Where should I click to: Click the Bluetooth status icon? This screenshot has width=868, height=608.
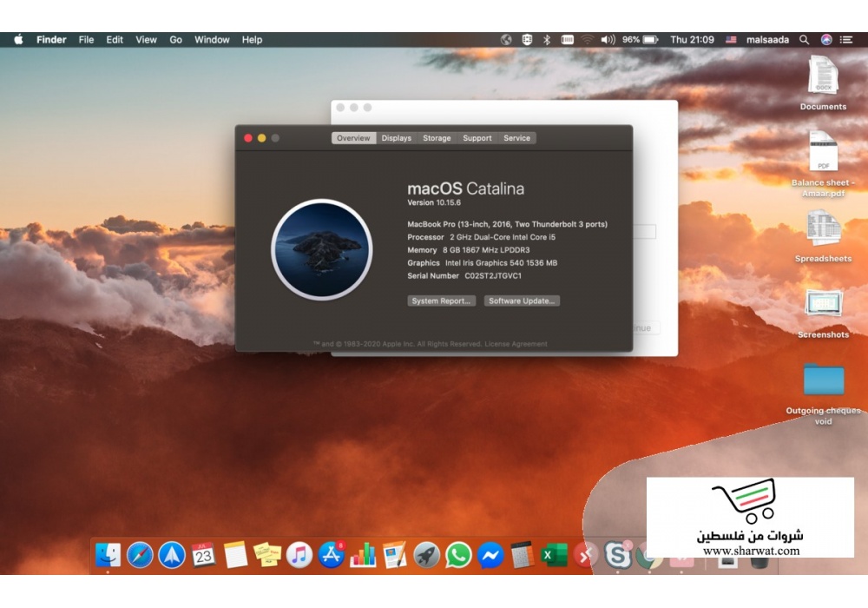coord(547,40)
